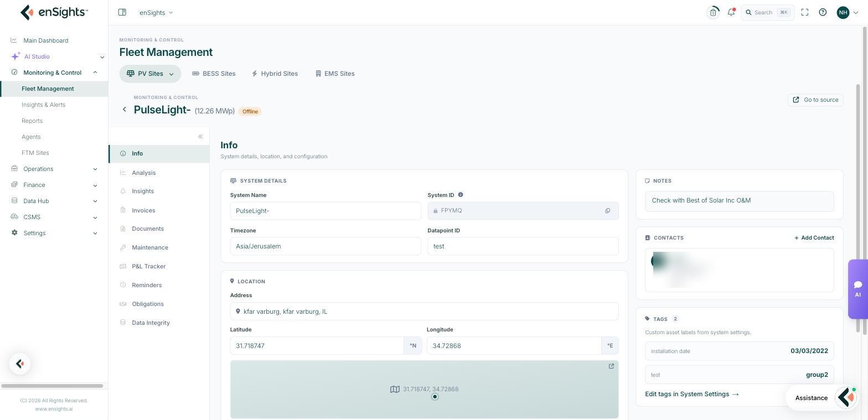Open the map in external view
868x420 pixels.
(x=611, y=366)
